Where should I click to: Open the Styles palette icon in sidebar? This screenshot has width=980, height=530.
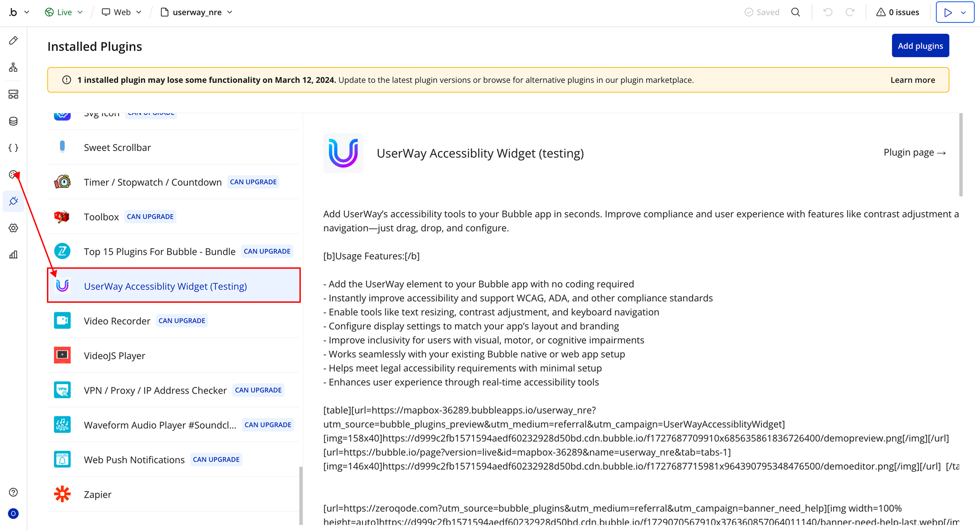point(13,174)
